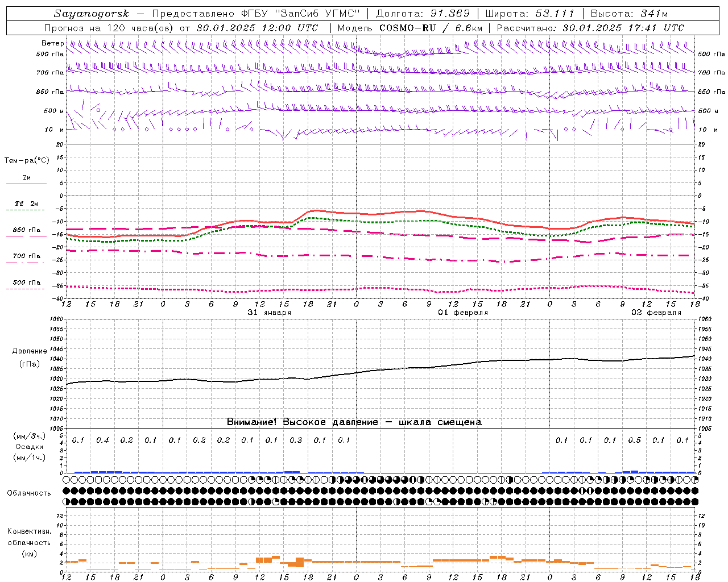Click the line sample under 'Td 2м' legend
The width and height of the screenshot is (728, 582).
pyautogui.click(x=26, y=210)
